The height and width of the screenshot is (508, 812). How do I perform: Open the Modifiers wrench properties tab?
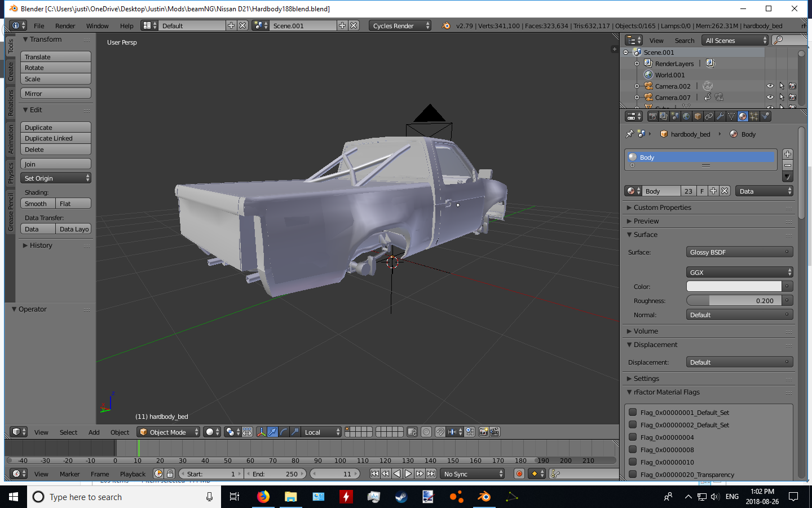pyautogui.click(x=720, y=116)
